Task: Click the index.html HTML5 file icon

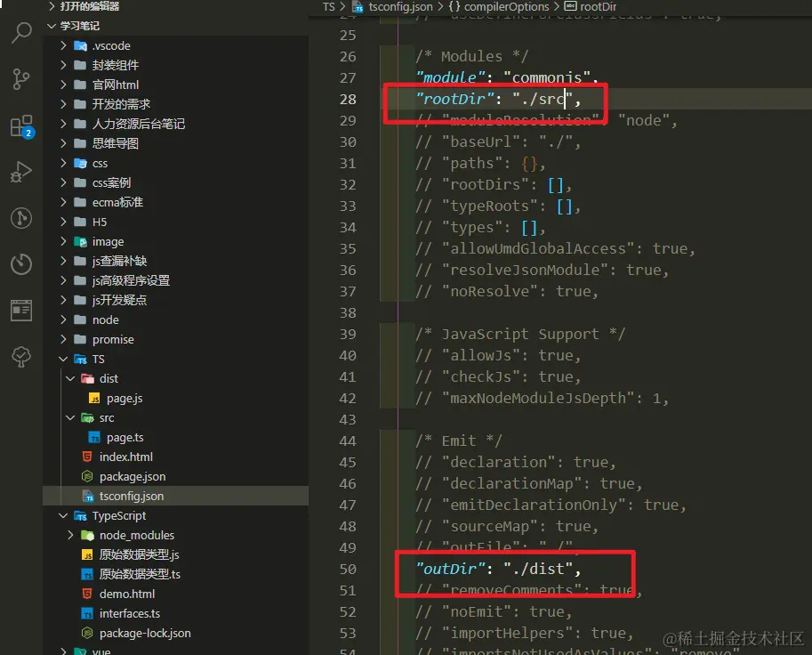Action: point(87,457)
